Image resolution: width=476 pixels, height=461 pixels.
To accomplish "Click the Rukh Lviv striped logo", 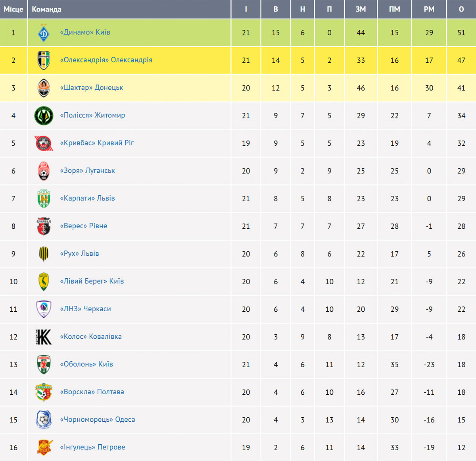I will [44, 254].
